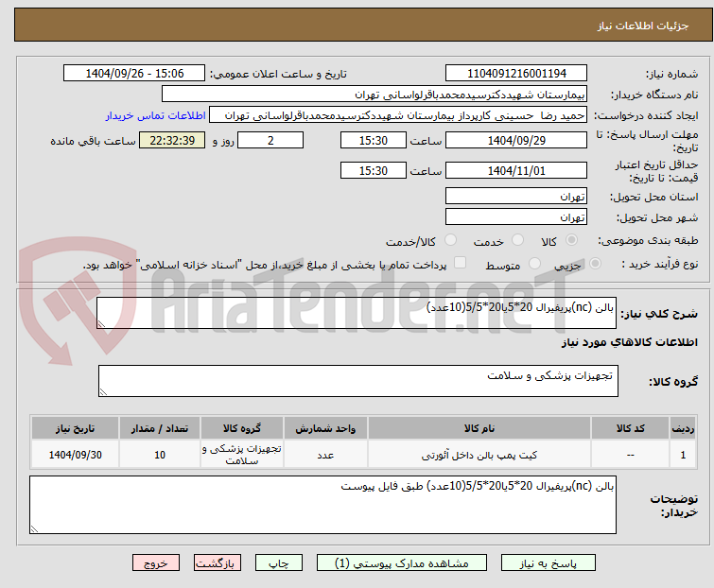714x588 pixels.
Task: Select the جزیی purchase type radio
Action: click(595, 264)
